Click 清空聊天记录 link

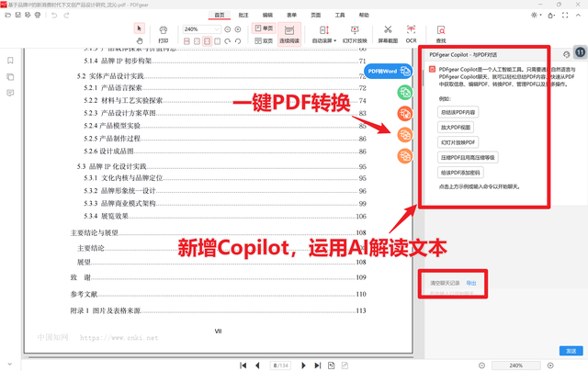pyautogui.click(x=445, y=283)
